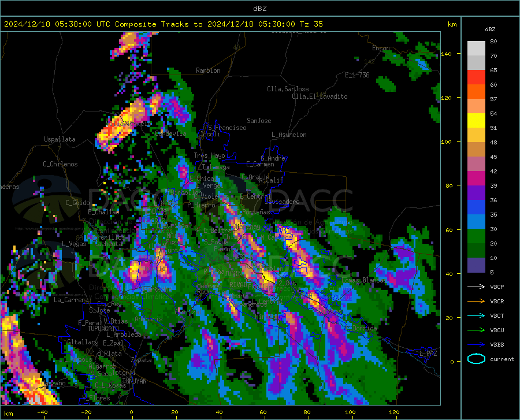Click the E_Peral map label
The width and height of the screenshot is (520, 420).
pyautogui.click(x=90, y=322)
